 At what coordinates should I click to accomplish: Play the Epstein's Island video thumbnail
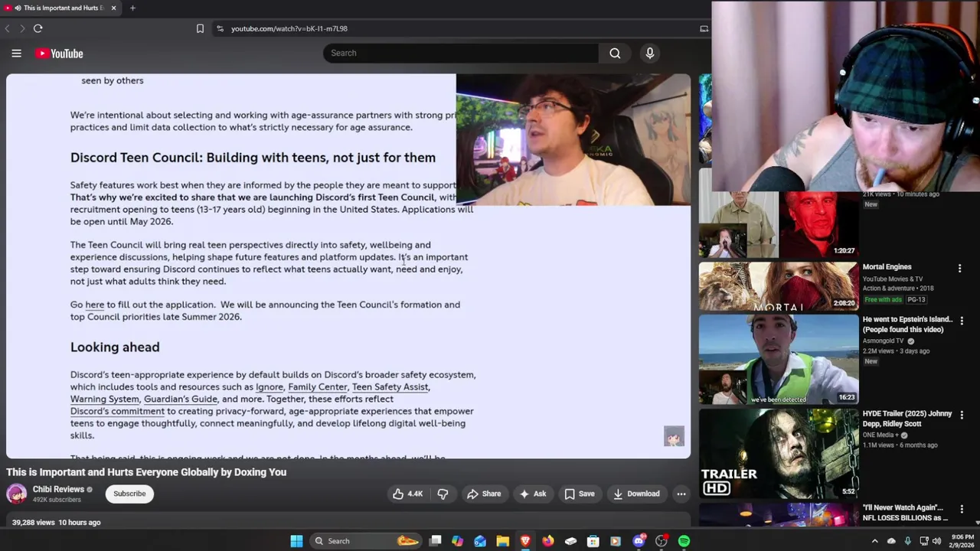coord(779,359)
